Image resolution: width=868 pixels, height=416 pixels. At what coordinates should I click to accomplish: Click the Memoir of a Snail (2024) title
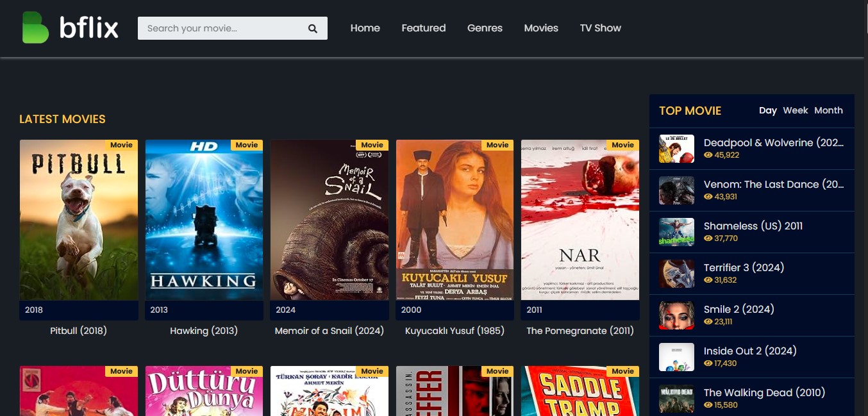[329, 331]
